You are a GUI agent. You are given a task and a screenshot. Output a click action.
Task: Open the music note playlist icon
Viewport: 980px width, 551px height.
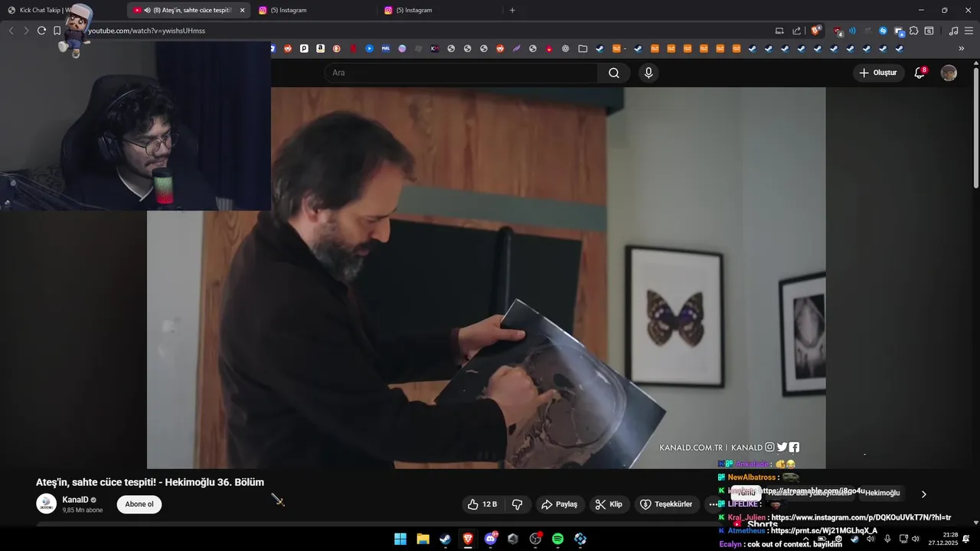point(953,31)
